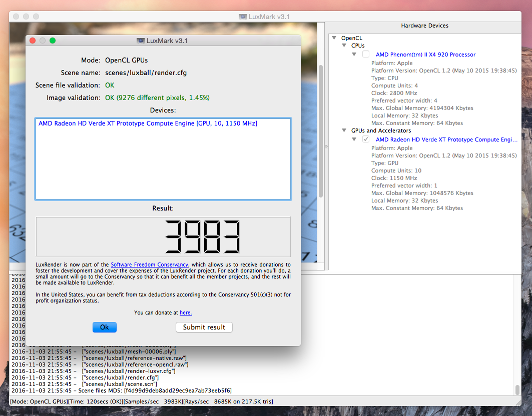The width and height of the screenshot is (532, 416).
Task: Click the 'Compute Units: 10' text under GPU
Action: 396,170
